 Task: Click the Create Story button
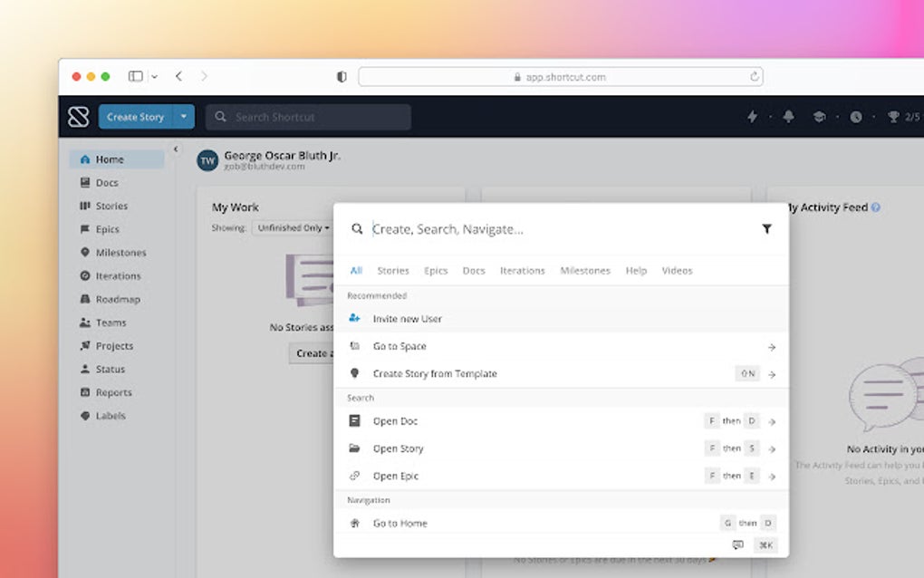click(x=136, y=117)
